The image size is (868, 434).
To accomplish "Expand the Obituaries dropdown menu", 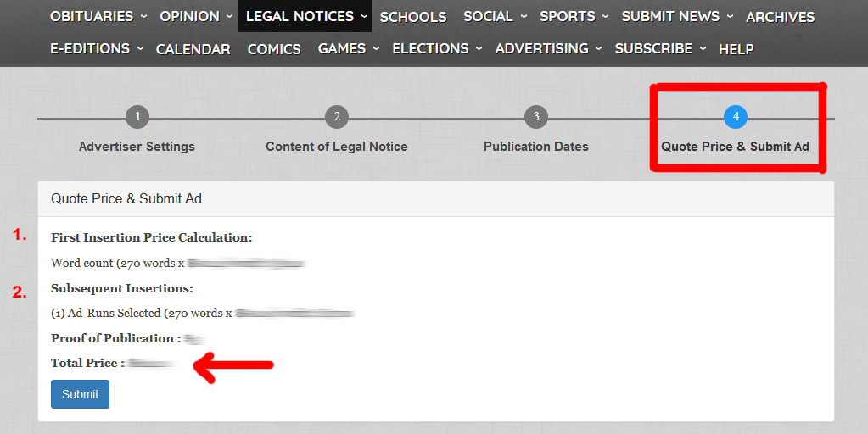I will tap(98, 16).
